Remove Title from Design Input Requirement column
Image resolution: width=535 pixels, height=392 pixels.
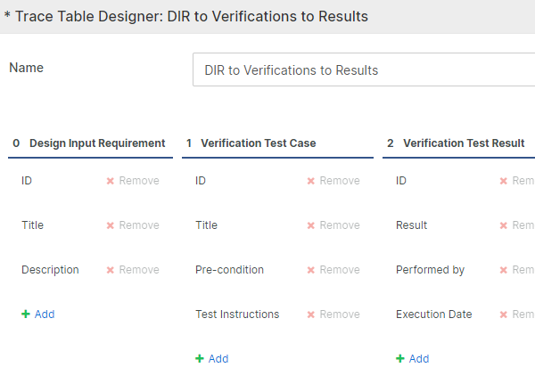pos(132,225)
